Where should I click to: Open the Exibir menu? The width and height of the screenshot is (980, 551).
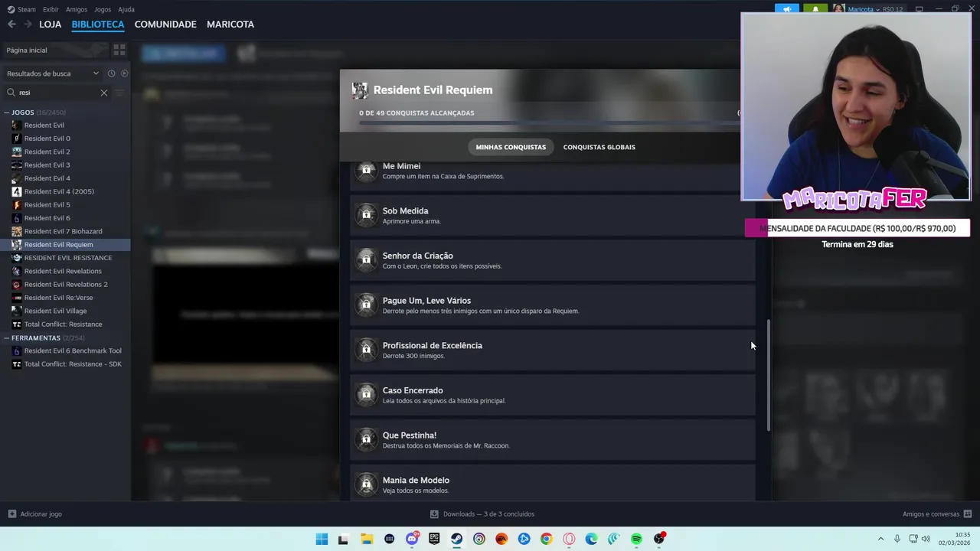pos(51,9)
